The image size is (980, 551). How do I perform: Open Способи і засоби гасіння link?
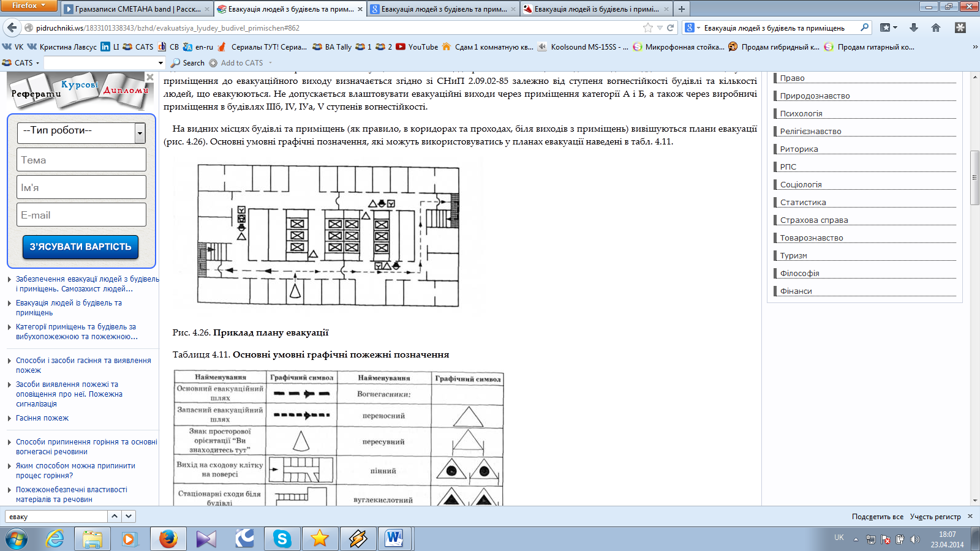coord(83,365)
